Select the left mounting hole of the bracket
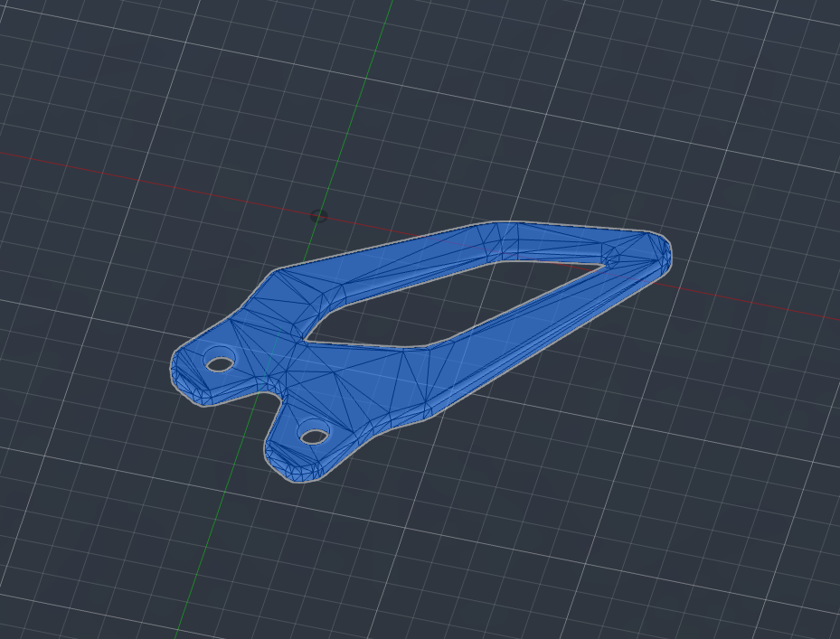 (219, 363)
